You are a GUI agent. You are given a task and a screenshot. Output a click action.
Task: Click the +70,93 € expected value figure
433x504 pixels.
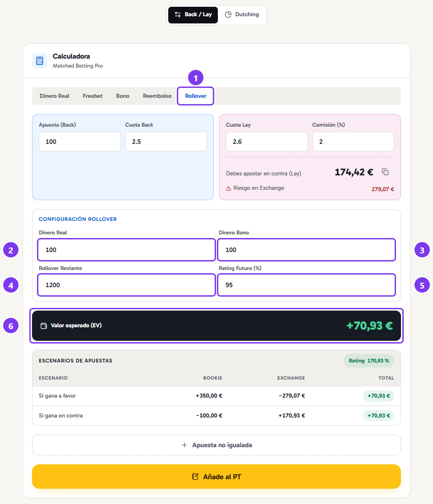369,325
